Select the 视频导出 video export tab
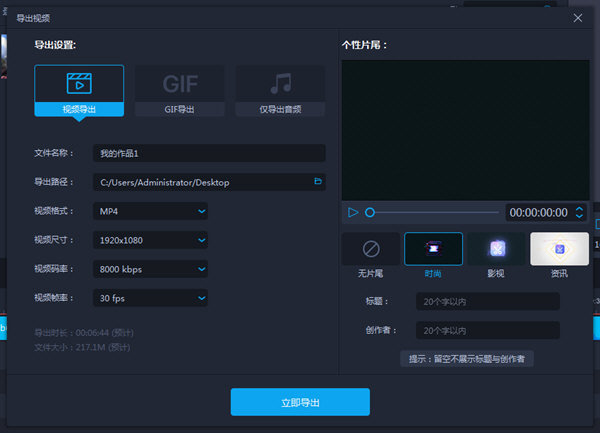Screen dimensions: 600x433 click(x=79, y=91)
